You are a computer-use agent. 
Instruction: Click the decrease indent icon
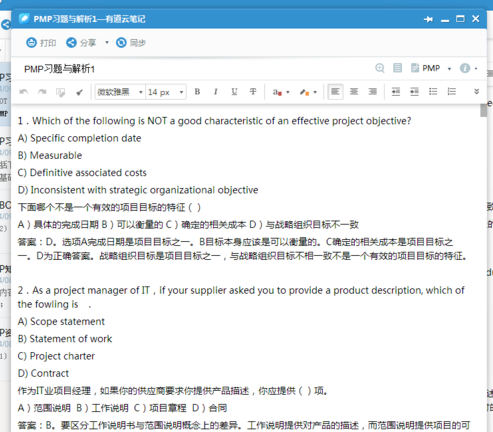click(x=414, y=91)
